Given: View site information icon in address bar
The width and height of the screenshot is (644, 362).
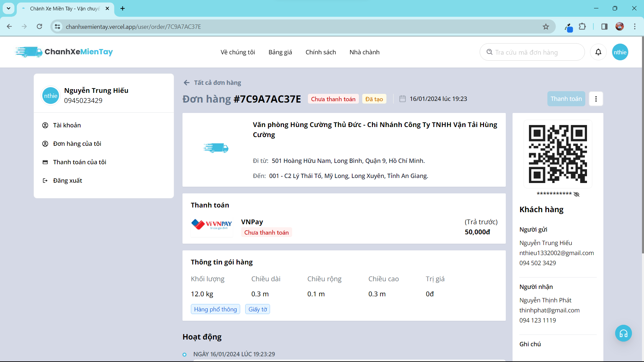Looking at the screenshot, I should click(58, 27).
